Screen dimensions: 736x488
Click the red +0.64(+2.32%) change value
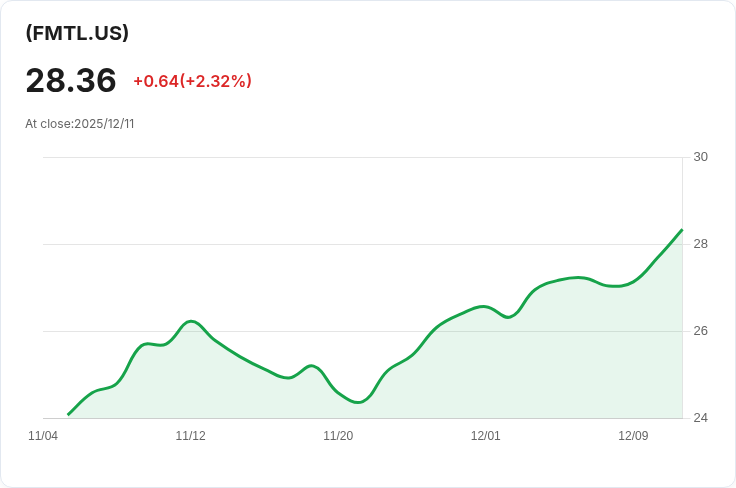(192, 81)
